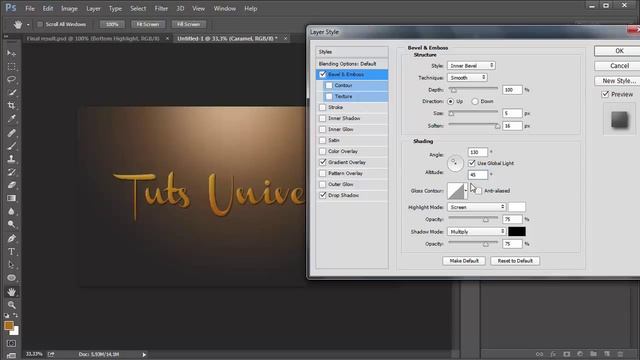Enable the Texture checkbox
The height and width of the screenshot is (360, 640).
[329, 96]
